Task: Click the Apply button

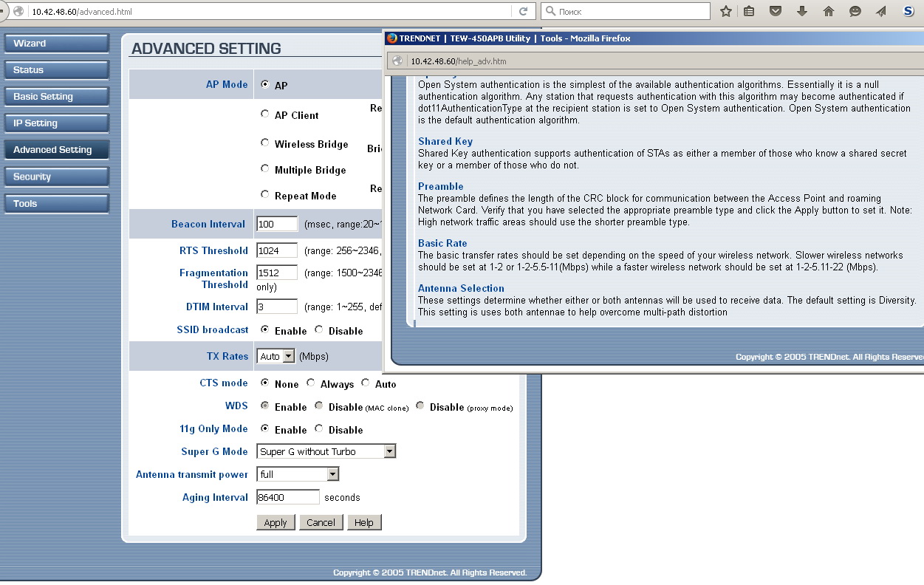Action: 276,522
